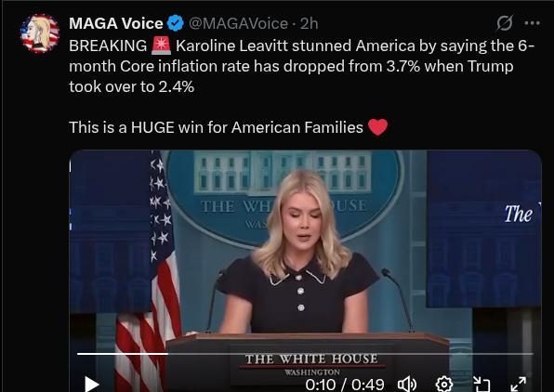
Task: Enter fullscreen with the expand arrows icon
Action: [x=519, y=385]
